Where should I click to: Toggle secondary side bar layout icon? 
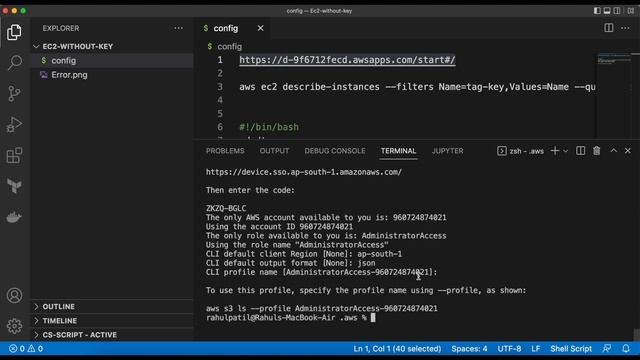[617, 11]
